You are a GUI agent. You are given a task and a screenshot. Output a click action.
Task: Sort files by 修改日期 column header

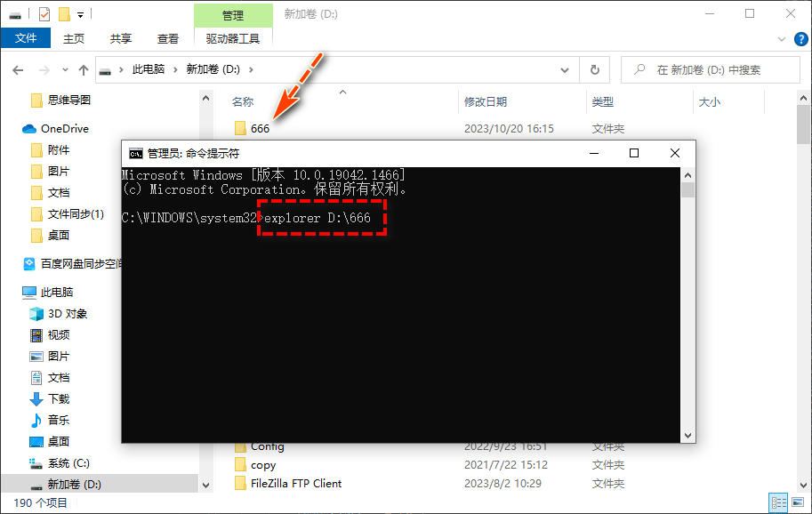click(x=486, y=102)
